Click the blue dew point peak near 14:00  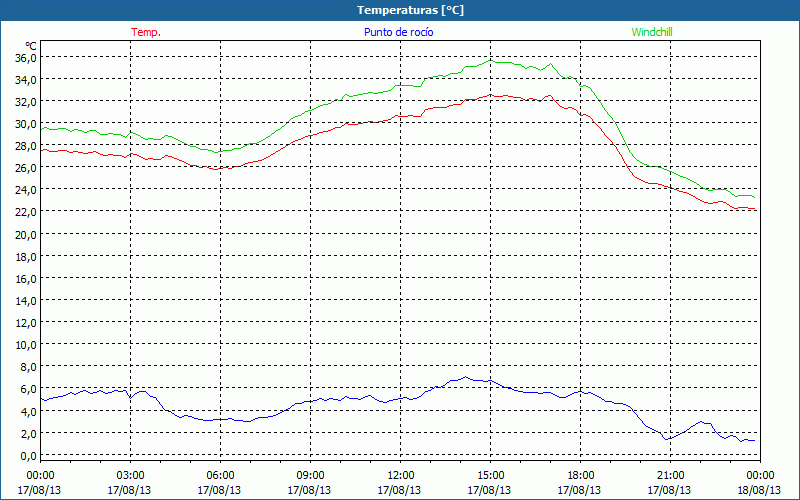point(465,377)
